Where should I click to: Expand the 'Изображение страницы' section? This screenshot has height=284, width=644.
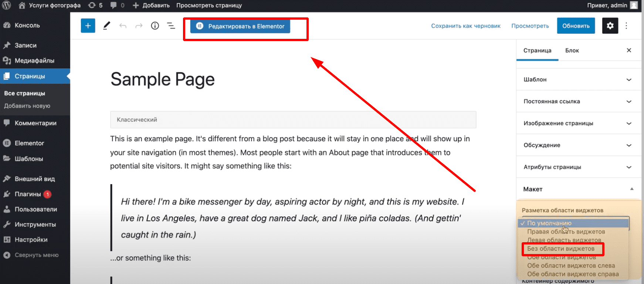coord(579,123)
